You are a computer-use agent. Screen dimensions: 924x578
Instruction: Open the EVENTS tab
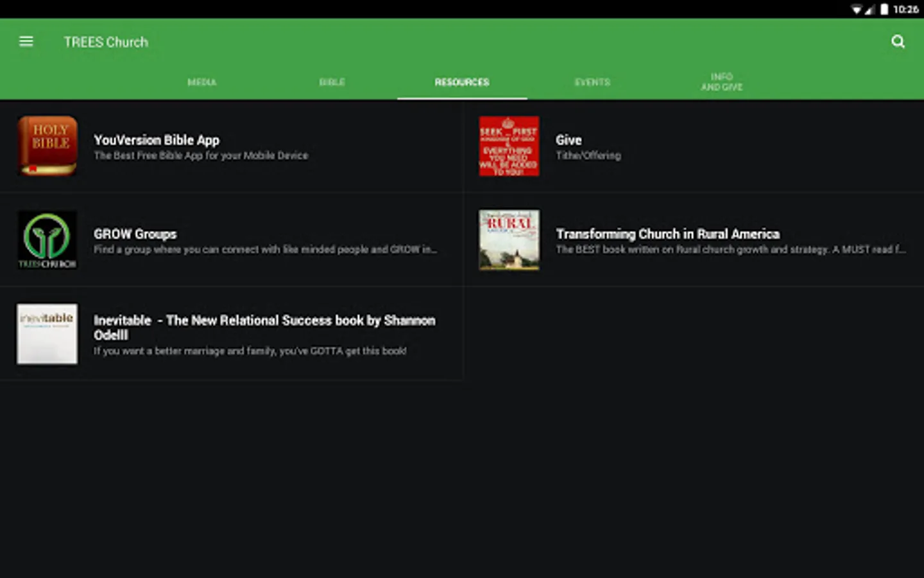click(592, 82)
